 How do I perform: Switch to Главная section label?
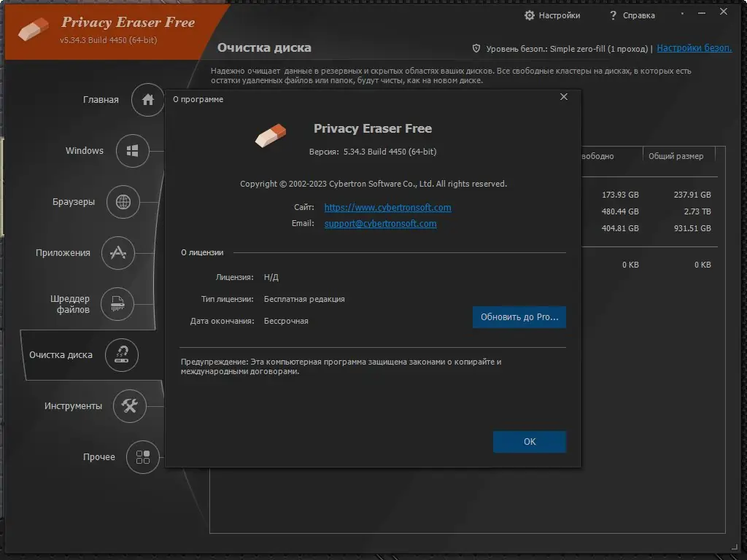pyautogui.click(x=101, y=99)
